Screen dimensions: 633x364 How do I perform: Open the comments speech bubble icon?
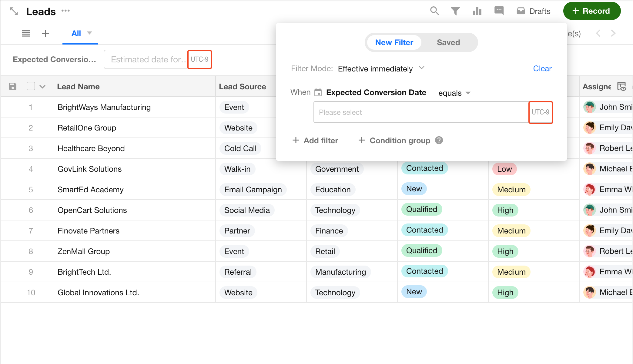coord(499,11)
